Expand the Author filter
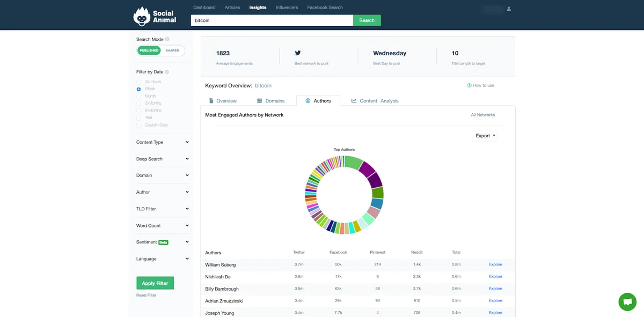Image resolution: width=644 pixels, height=317 pixels. point(163,192)
